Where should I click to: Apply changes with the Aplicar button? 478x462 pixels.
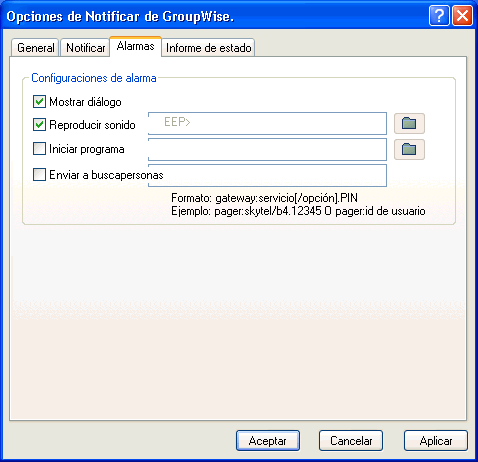click(436, 441)
